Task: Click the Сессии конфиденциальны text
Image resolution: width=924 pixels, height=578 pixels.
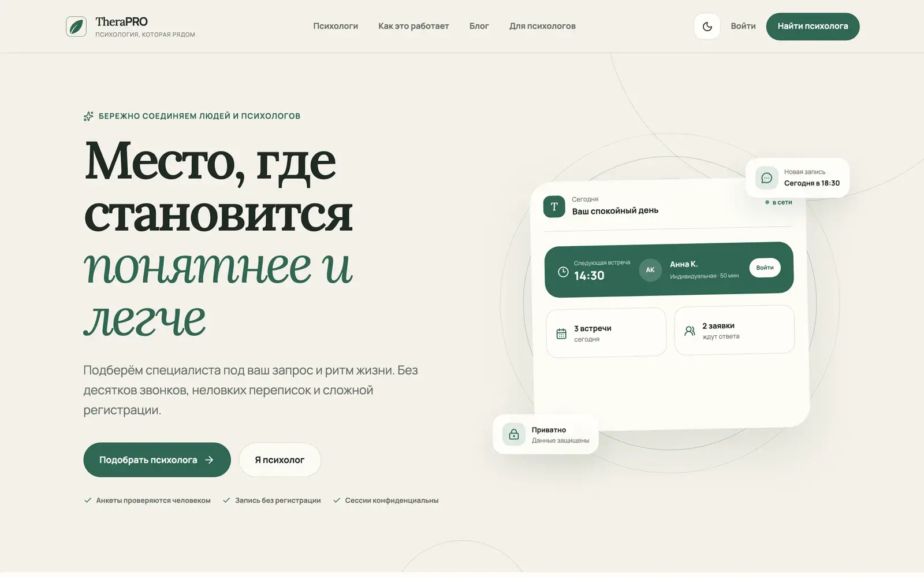Action: coord(392,501)
